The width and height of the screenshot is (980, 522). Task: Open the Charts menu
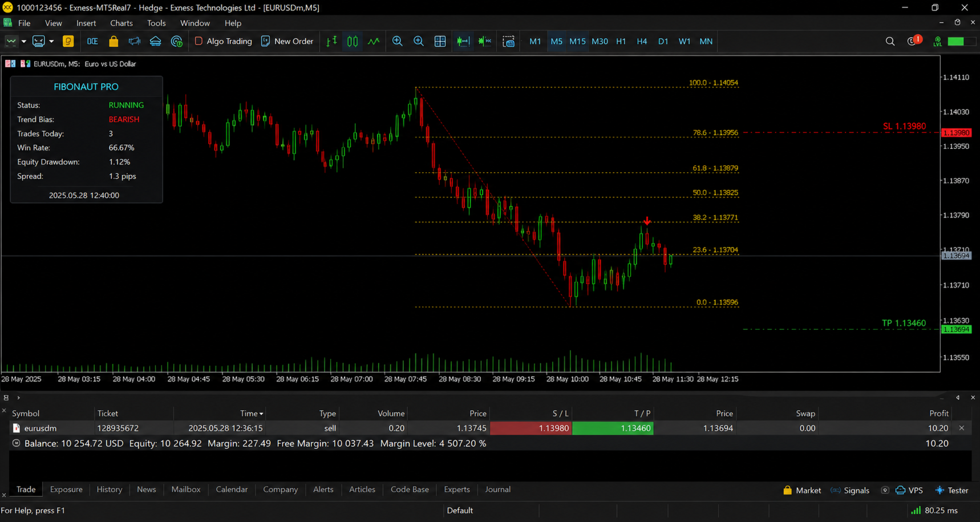click(x=121, y=23)
